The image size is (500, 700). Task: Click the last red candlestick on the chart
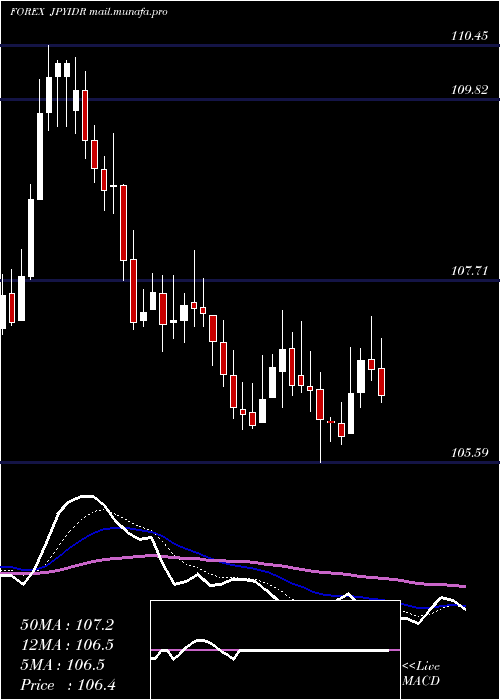click(x=381, y=382)
